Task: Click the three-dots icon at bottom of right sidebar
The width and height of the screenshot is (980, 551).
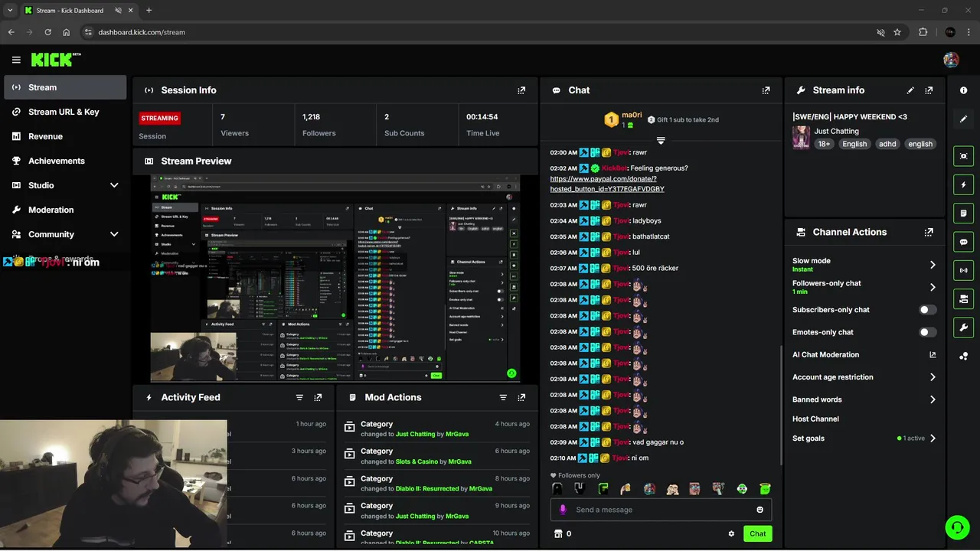Action: point(963,356)
